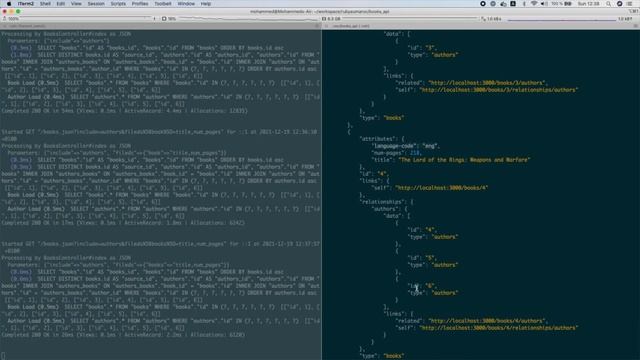Click the Bluetooth menu bar icon
Screen dimensions: 640x360
pos(524,4)
